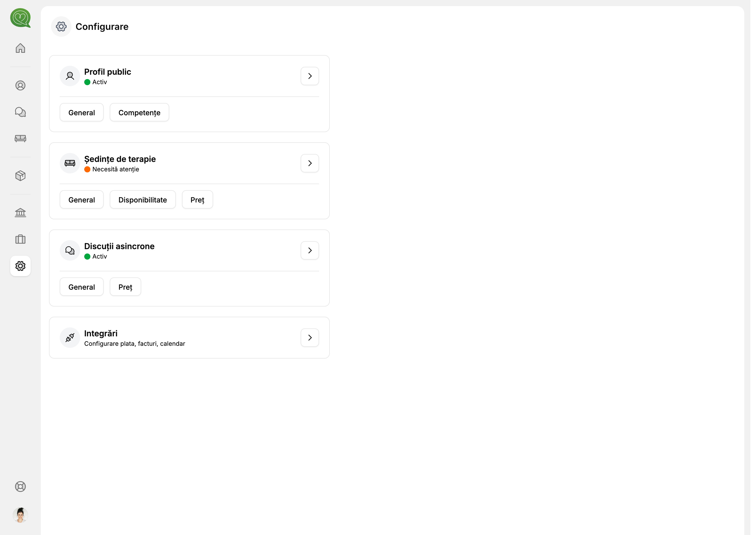Viewport: 756px width, 535px height.
Task: Open the chat bubbles icon in sidebar
Action: click(20, 112)
